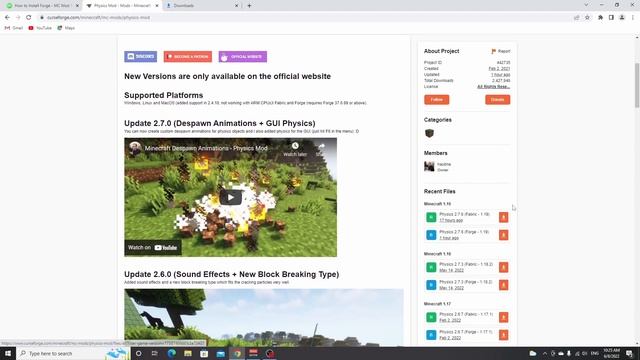Close the Downloads browser tab

[x=236, y=6]
